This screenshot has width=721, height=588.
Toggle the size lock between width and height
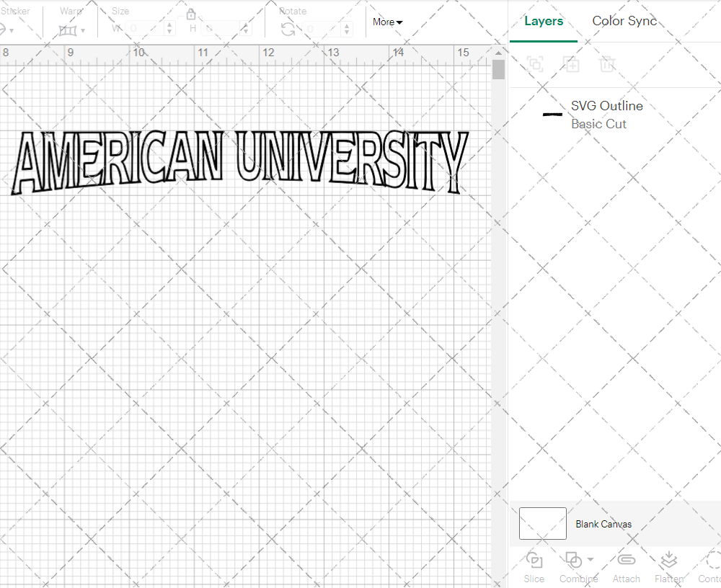(x=191, y=14)
